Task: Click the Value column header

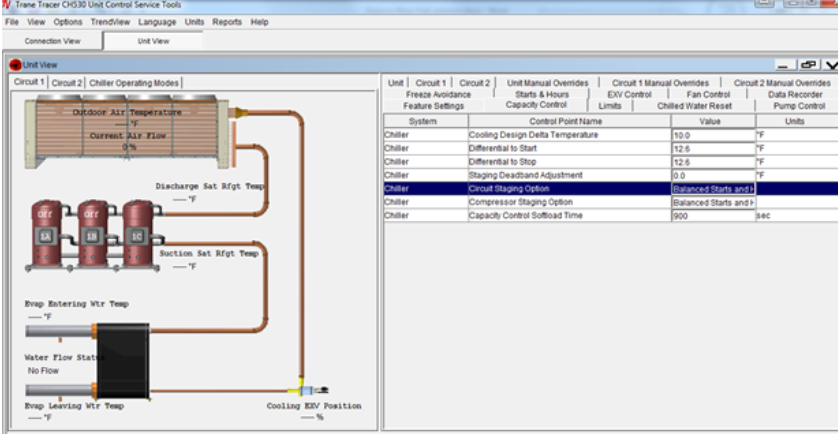Action: click(x=713, y=121)
